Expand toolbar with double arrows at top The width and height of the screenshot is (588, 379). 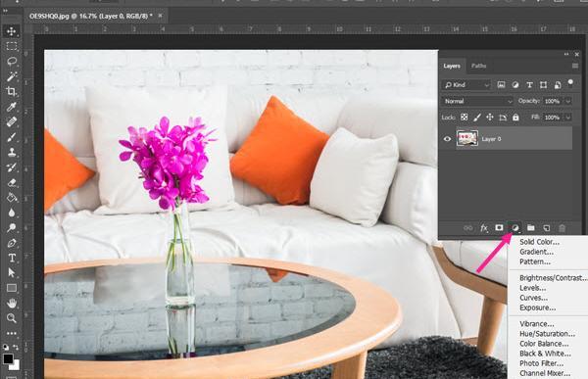tap(5, 11)
